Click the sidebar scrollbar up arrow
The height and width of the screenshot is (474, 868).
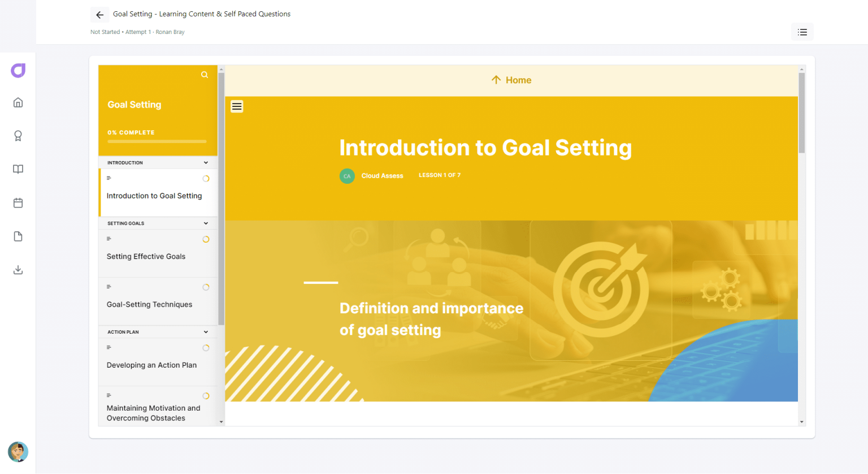pos(221,69)
